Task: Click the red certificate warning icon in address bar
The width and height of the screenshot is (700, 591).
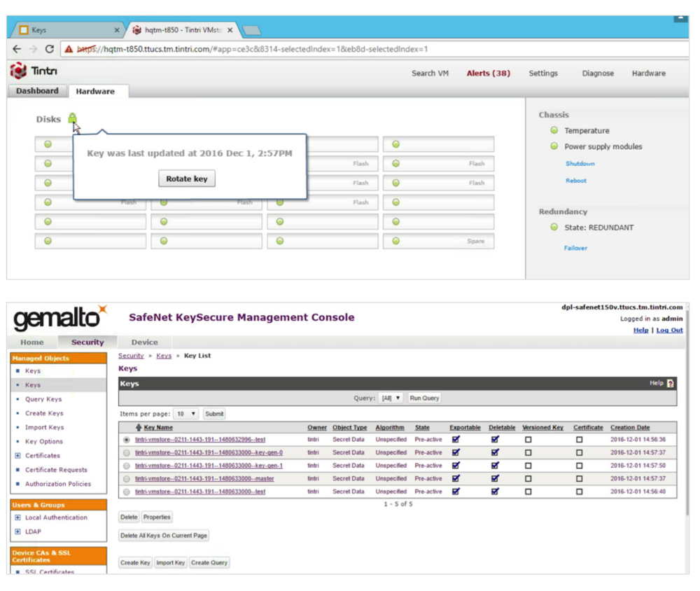Action: click(x=69, y=49)
